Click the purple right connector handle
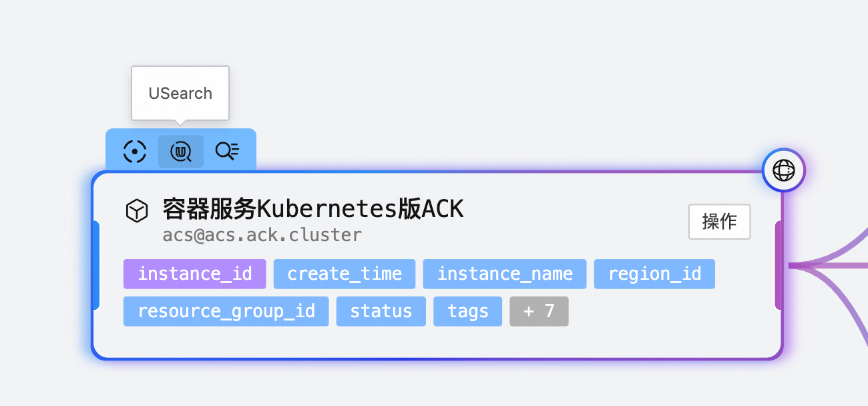 779,265
